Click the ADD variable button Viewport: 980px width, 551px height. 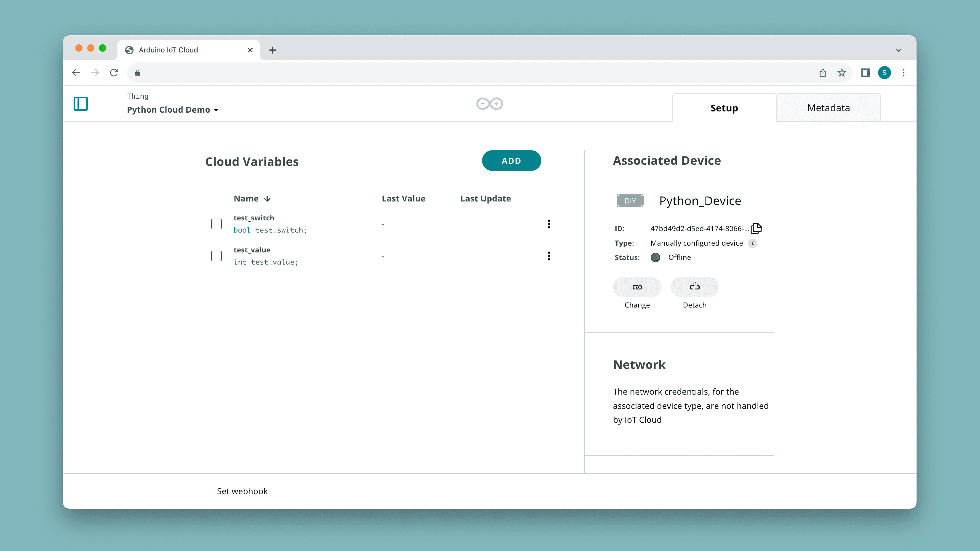pos(511,161)
